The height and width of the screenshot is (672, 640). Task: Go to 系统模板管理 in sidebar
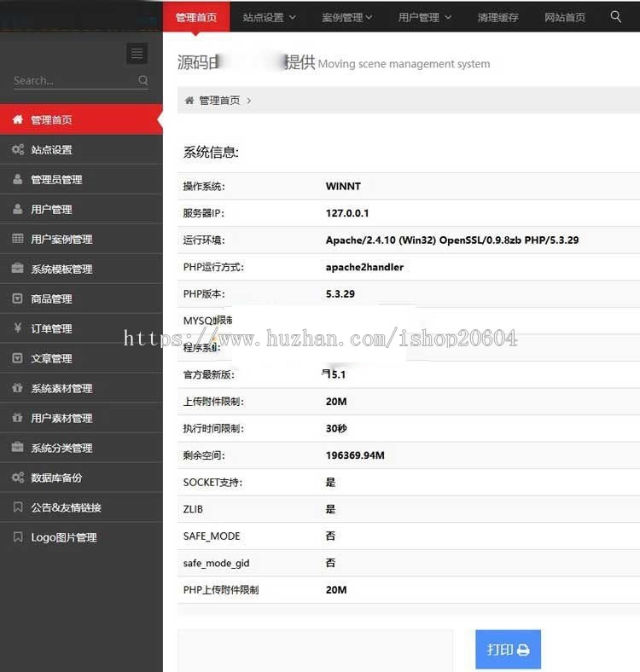coord(81,269)
